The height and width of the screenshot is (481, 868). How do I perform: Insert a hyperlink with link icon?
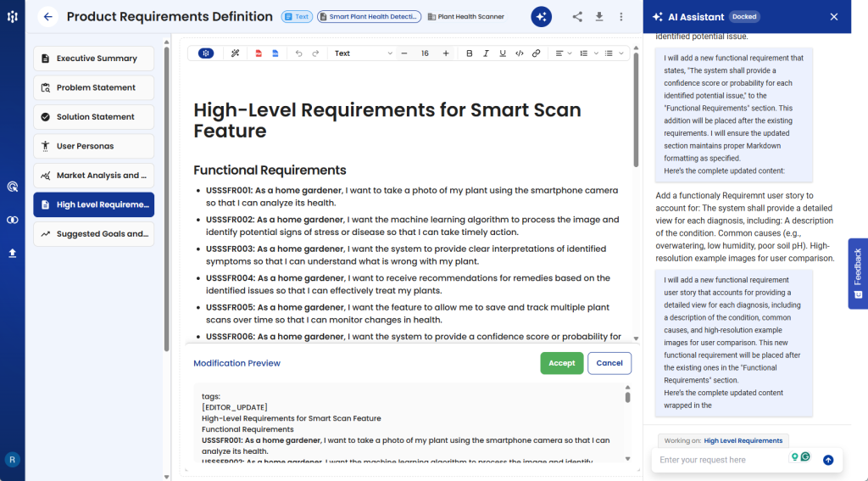point(536,53)
